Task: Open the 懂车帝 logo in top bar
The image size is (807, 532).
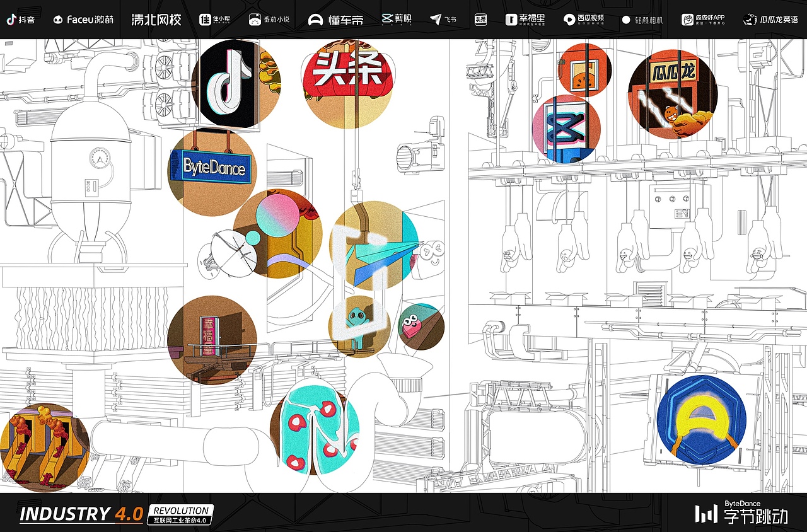Action: (335, 20)
